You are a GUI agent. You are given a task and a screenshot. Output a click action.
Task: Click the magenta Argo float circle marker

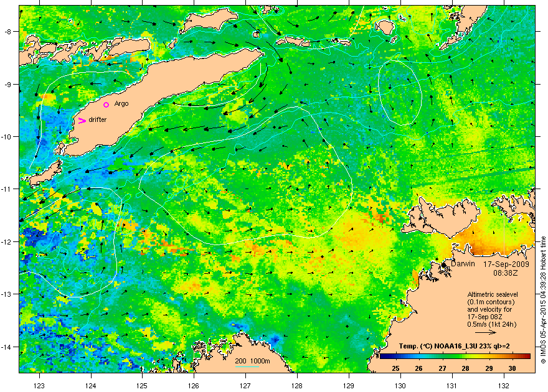[x=106, y=105]
